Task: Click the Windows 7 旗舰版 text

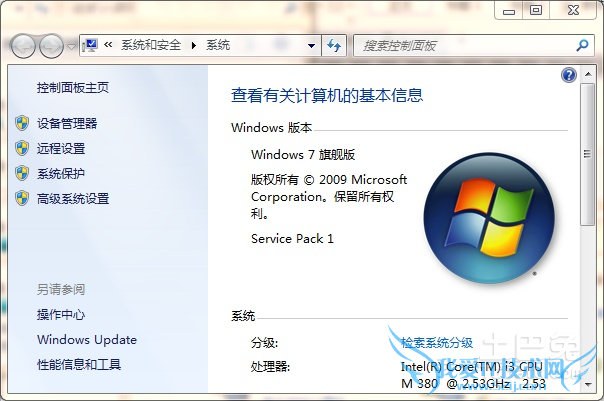Action: click(303, 155)
